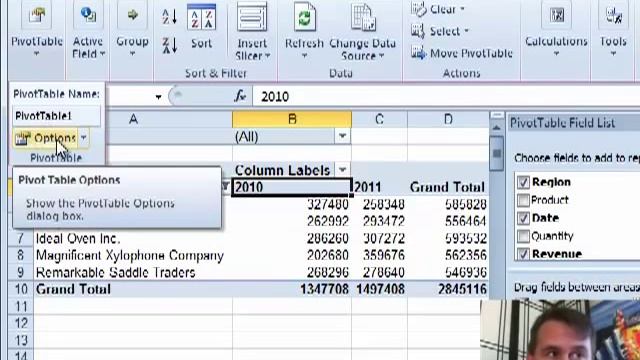
Task: Enable the Quantity field checkbox
Action: (523, 236)
